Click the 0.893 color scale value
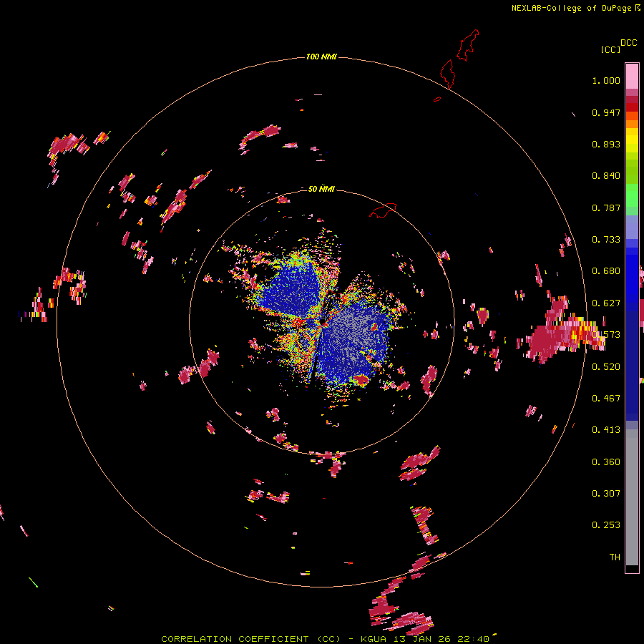644x644 pixels. coord(606,144)
